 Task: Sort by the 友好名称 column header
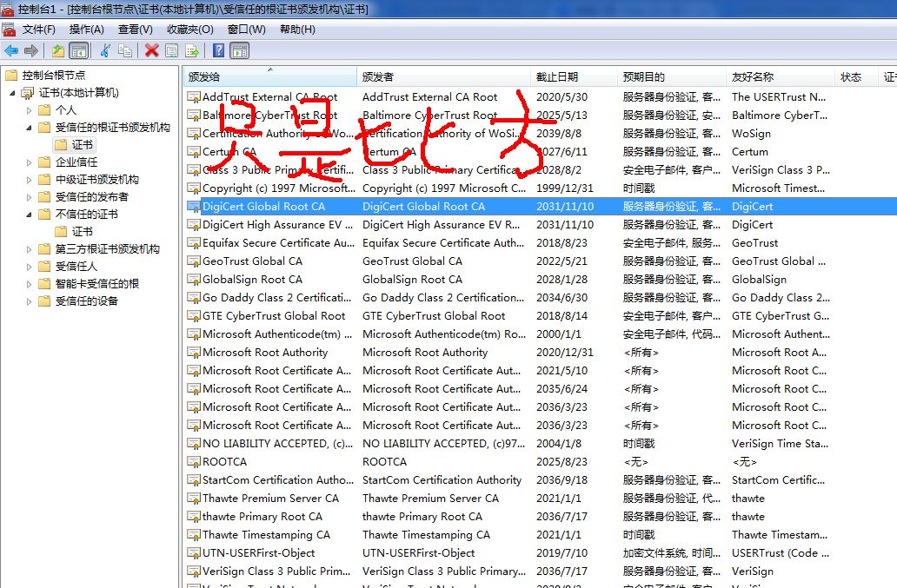tap(781, 76)
